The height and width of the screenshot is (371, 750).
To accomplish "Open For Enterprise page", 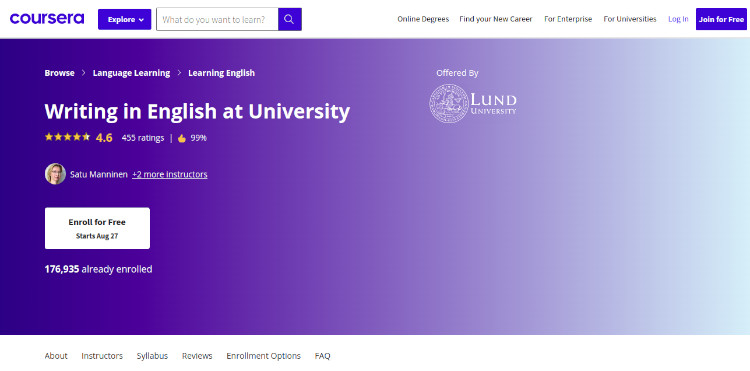I will pos(568,19).
